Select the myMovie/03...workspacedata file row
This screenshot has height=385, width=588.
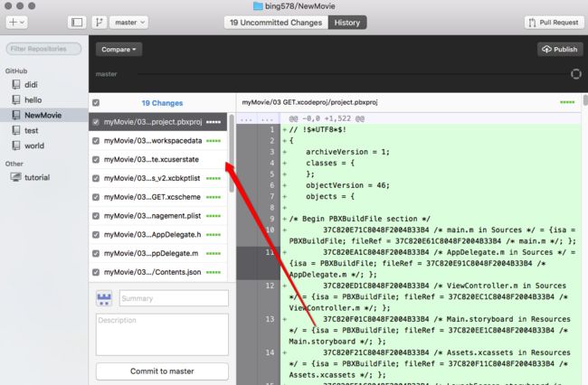pyautogui.click(x=158, y=141)
